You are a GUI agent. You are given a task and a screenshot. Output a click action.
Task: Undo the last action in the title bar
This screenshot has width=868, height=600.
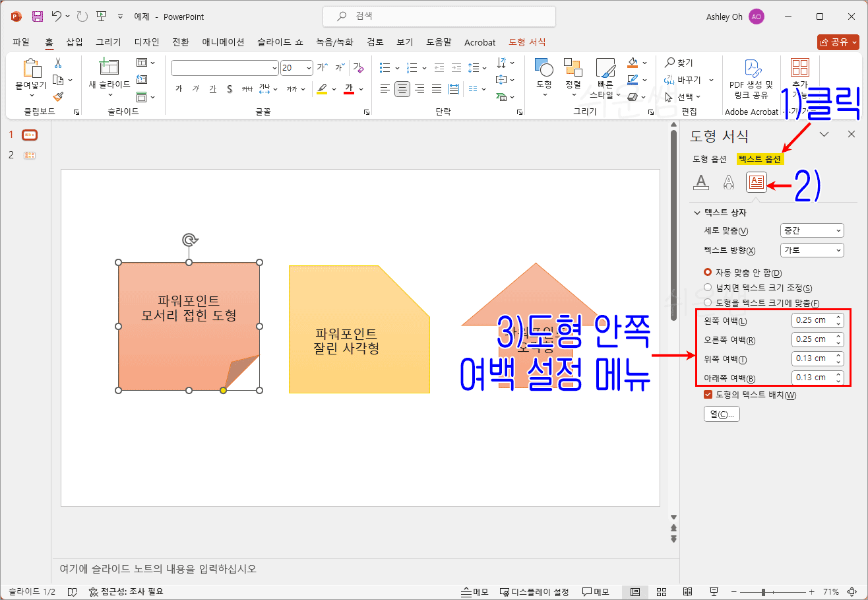point(57,16)
